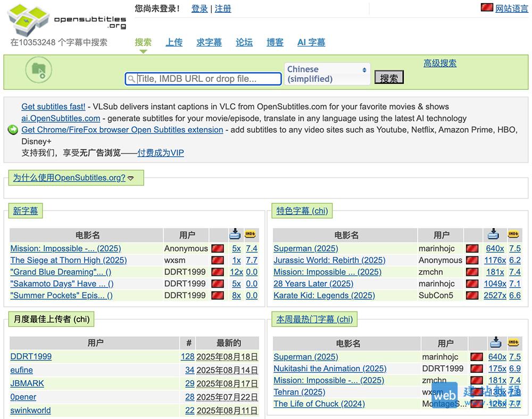
Task: Open the 本周最热门字幕 (chi) heading link
Action: point(314,320)
